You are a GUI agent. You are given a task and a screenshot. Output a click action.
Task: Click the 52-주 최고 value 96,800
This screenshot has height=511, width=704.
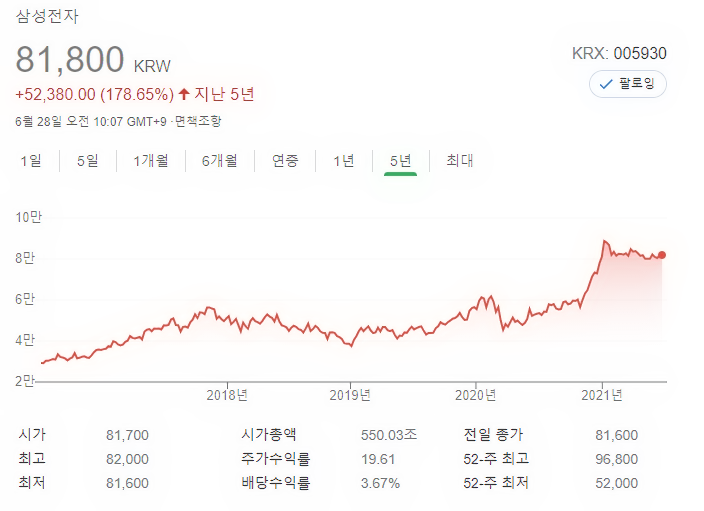click(x=616, y=459)
